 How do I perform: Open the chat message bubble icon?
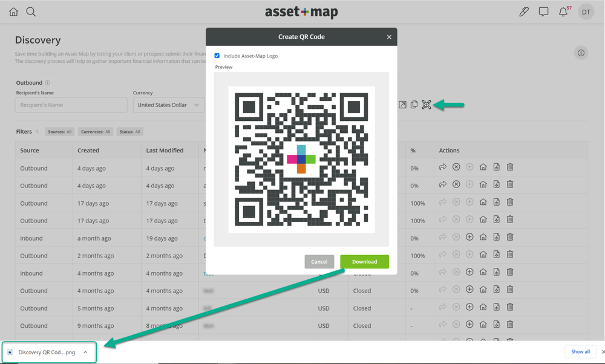543,11
